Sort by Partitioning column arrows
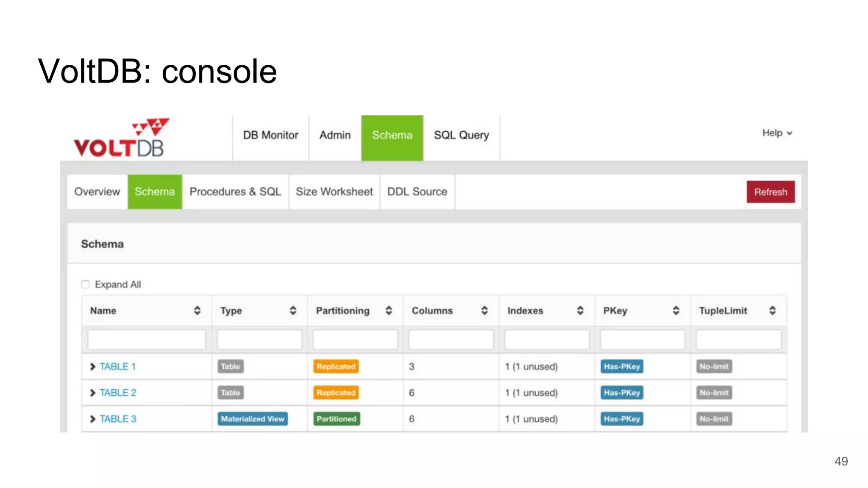The height and width of the screenshot is (488, 868). pos(389,311)
